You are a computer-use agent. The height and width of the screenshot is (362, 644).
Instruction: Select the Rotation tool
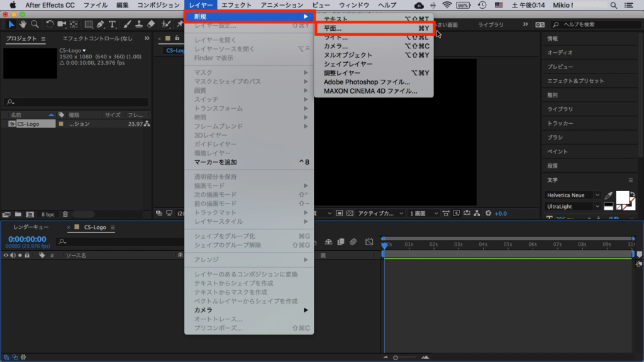click(x=49, y=25)
